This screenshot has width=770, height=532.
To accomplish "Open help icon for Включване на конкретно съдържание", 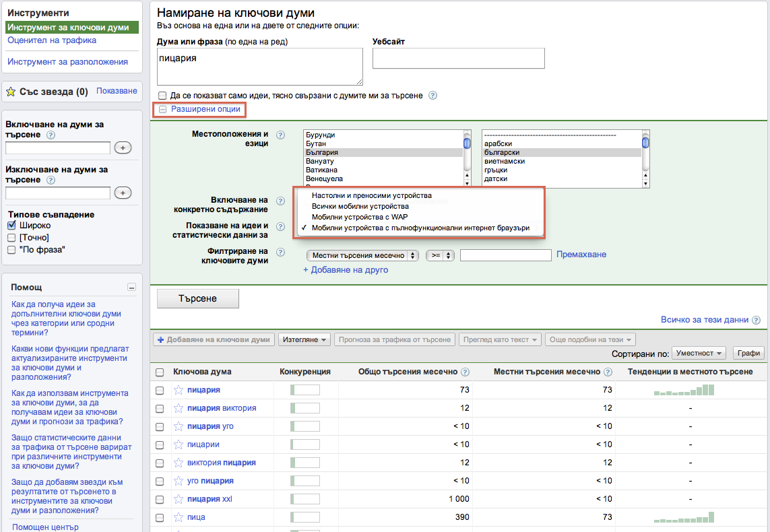I will pos(280,201).
